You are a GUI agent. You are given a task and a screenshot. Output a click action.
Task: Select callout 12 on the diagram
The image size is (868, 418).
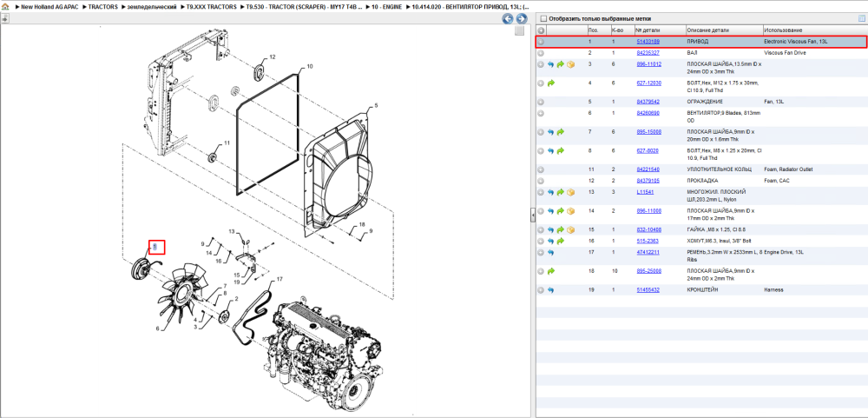tap(272, 57)
